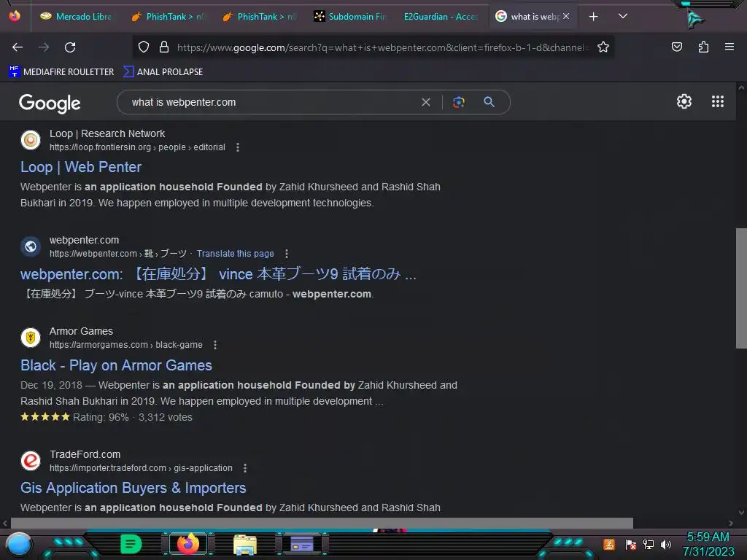
Task: Click the Armor Games shield favicon
Action: [x=31, y=338]
